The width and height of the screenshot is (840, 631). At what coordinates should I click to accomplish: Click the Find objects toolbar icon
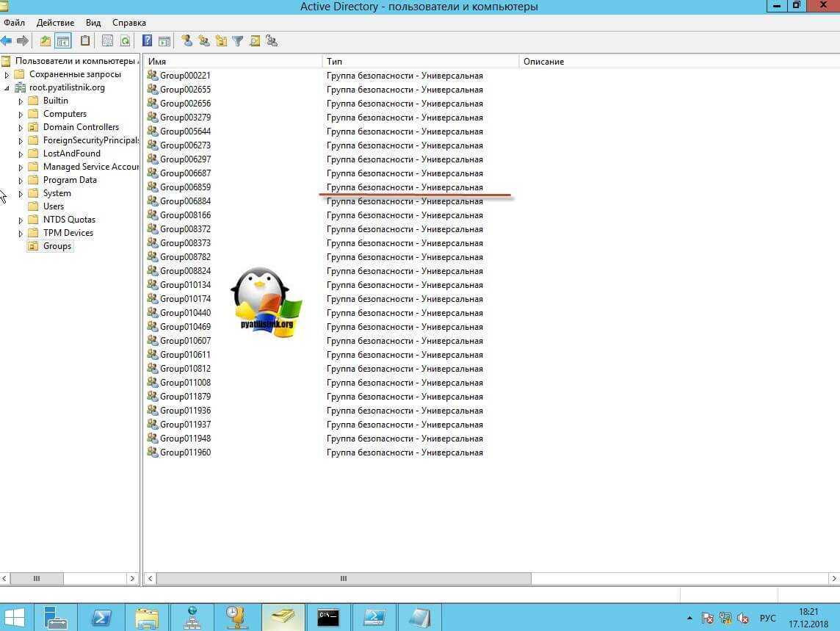tap(255, 41)
